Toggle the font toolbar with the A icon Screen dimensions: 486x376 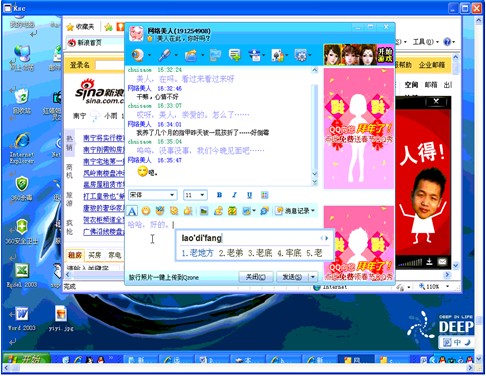[x=132, y=211]
